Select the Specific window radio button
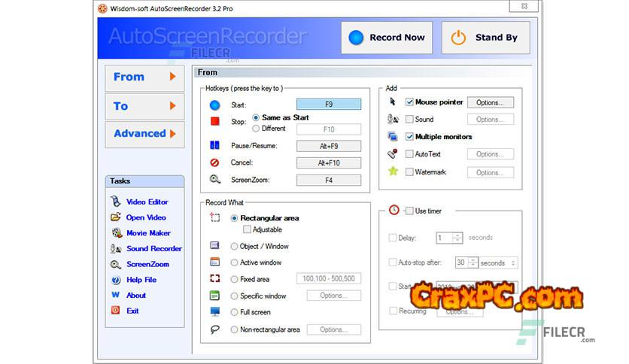 (x=234, y=296)
